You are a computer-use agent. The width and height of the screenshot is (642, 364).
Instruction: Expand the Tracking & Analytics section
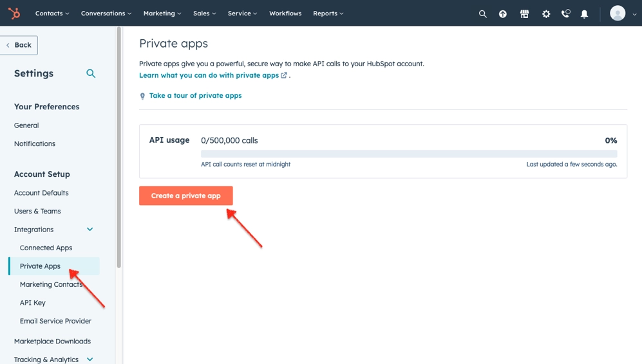click(x=53, y=359)
